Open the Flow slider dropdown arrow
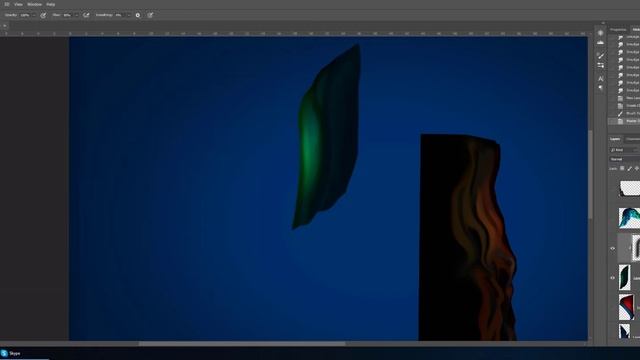Viewport: 640px width, 360px height. click(76, 15)
